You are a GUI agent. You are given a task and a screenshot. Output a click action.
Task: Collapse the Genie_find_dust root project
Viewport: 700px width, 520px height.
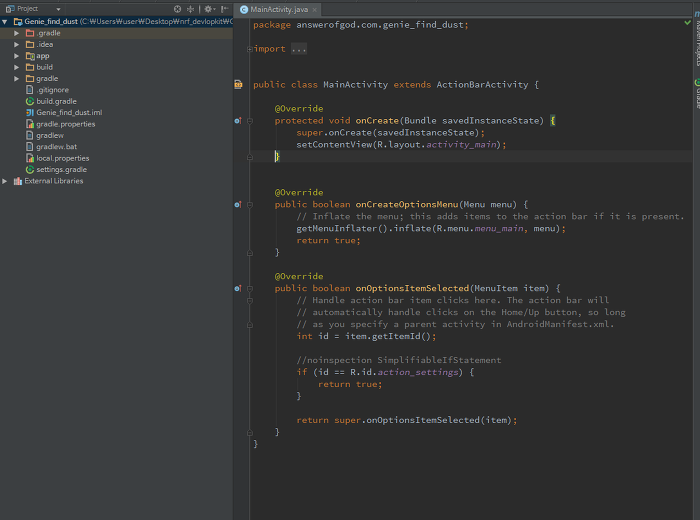coord(6,20)
